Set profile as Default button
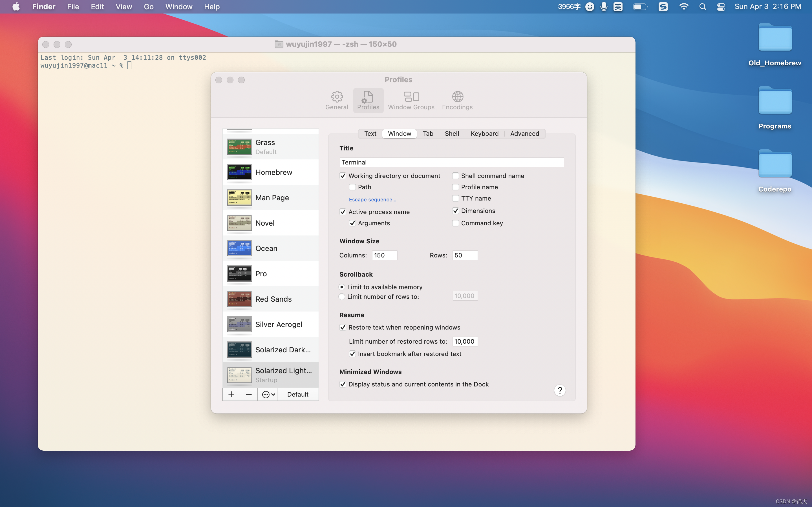This screenshot has height=507, width=812. (x=298, y=394)
